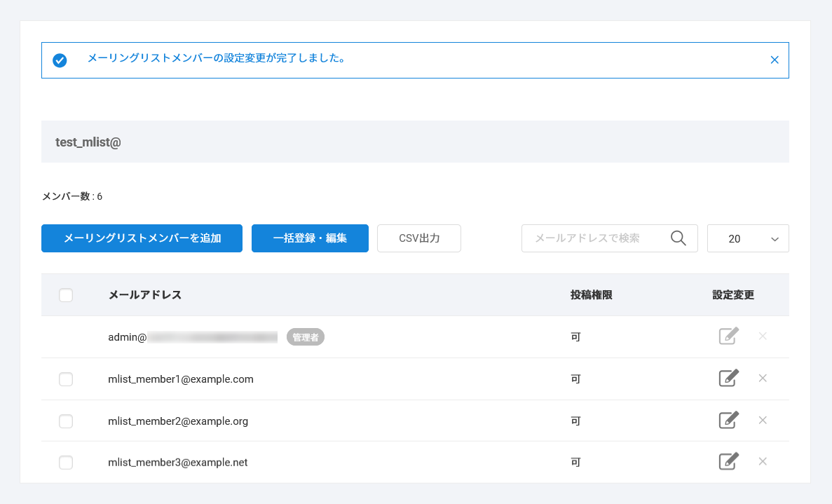Delete mlist_member1@example.com with X icon

[x=763, y=379]
